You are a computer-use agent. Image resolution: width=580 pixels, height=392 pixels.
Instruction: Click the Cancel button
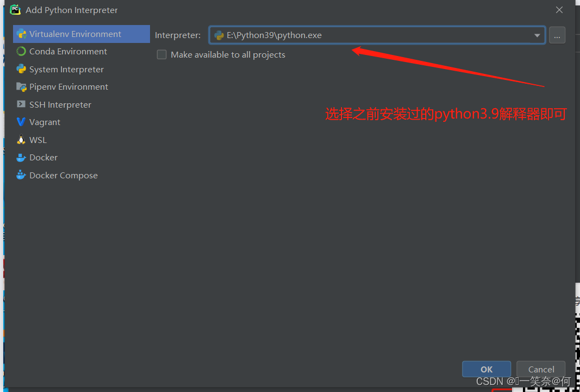541,369
